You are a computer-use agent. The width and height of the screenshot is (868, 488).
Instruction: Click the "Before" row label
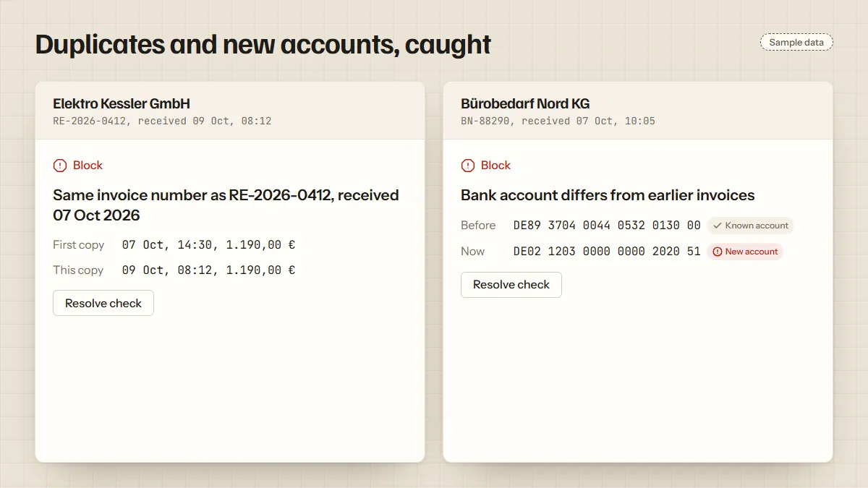[478, 226]
